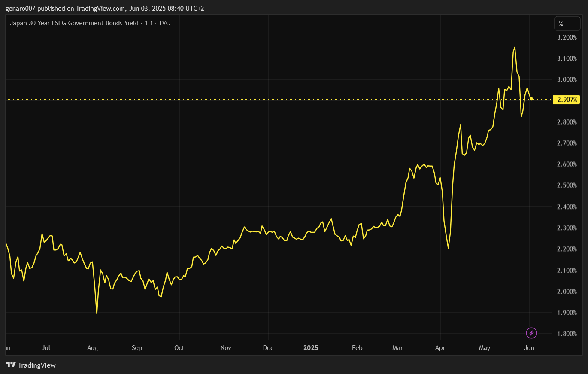This screenshot has width=588, height=374.
Task: Click the 2.200% price axis label
Action: pos(567,249)
